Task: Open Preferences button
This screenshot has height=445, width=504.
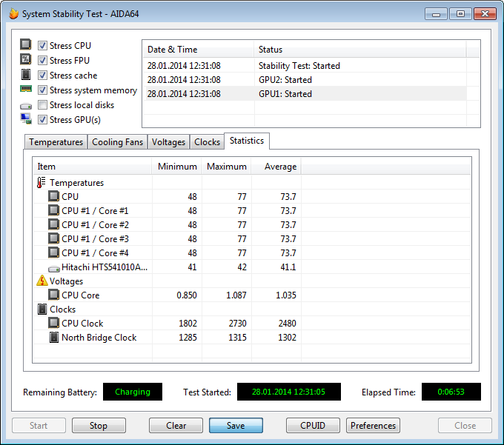Action: click(x=373, y=426)
